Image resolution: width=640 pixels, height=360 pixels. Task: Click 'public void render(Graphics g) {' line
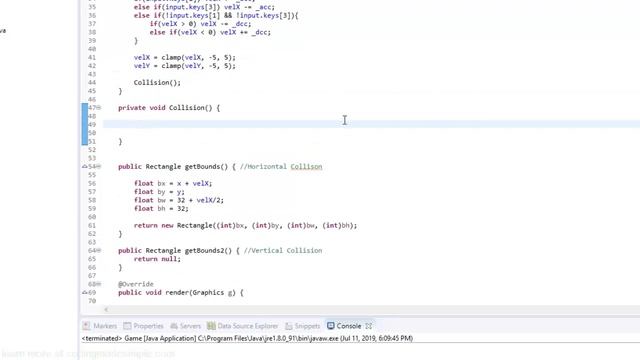[x=181, y=293]
